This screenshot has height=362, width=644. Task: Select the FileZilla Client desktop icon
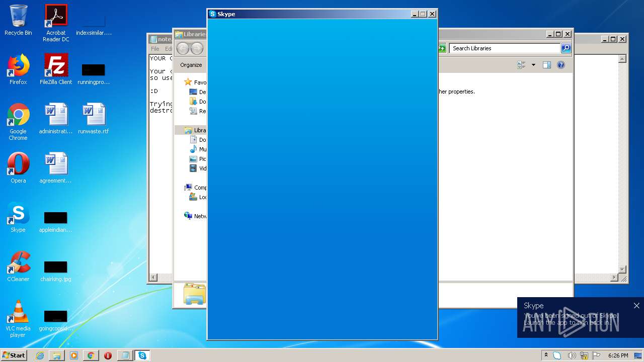[x=56, y=69]
